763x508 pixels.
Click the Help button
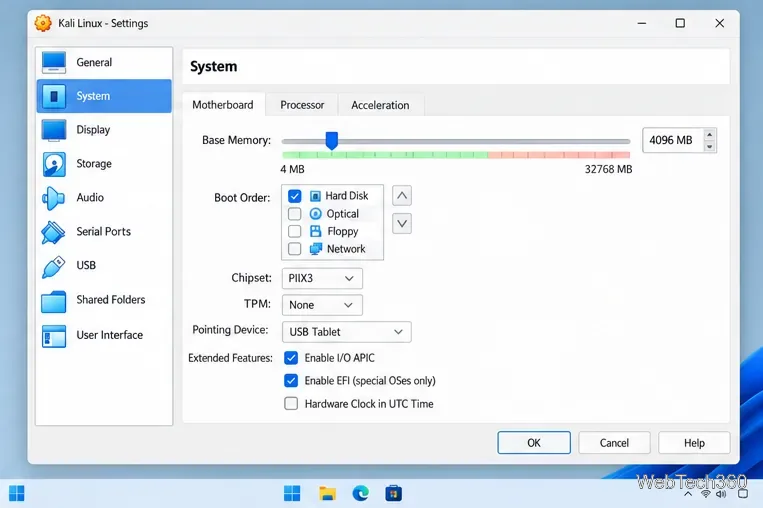(694, 443)
